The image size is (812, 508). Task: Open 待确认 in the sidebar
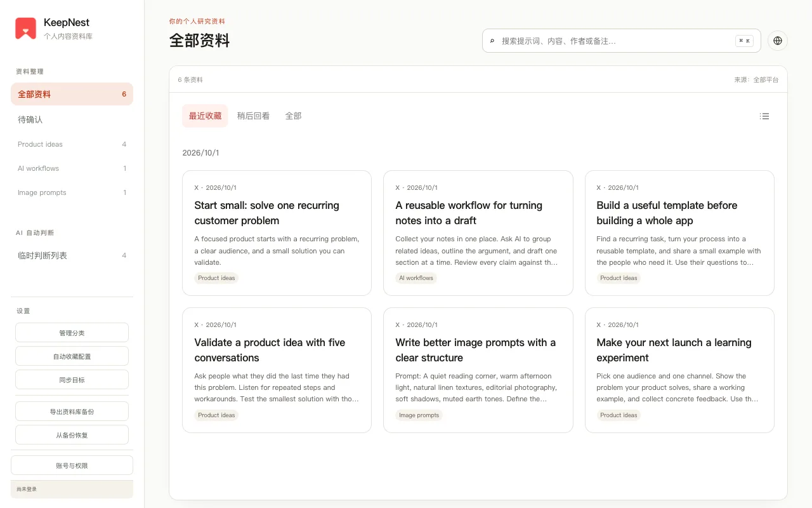[x=72, y=119]
